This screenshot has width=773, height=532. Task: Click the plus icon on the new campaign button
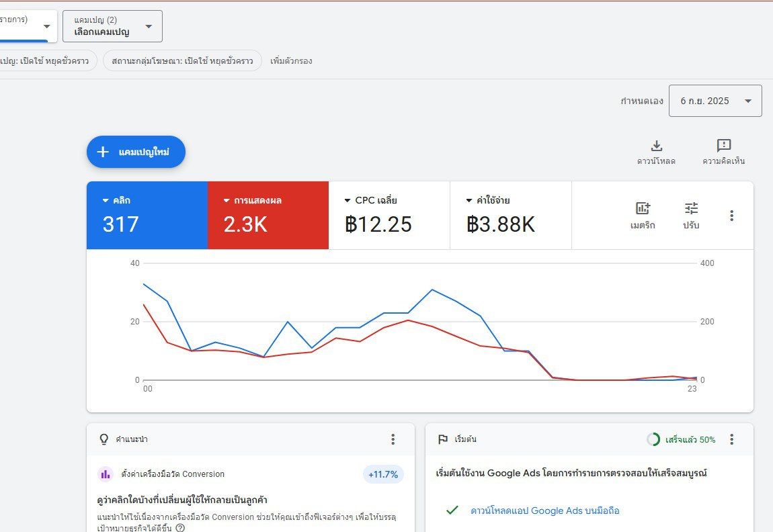(x=103, y=152)
